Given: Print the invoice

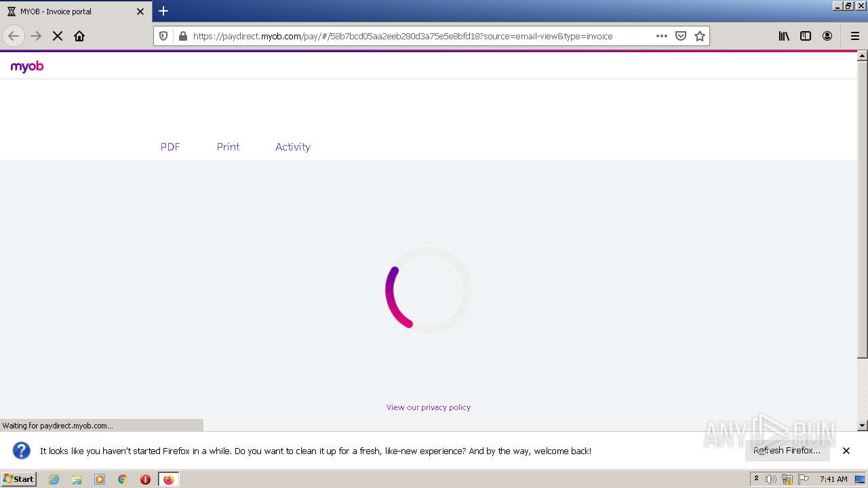Looking at the screenshot, I should (x=228, y=146).
